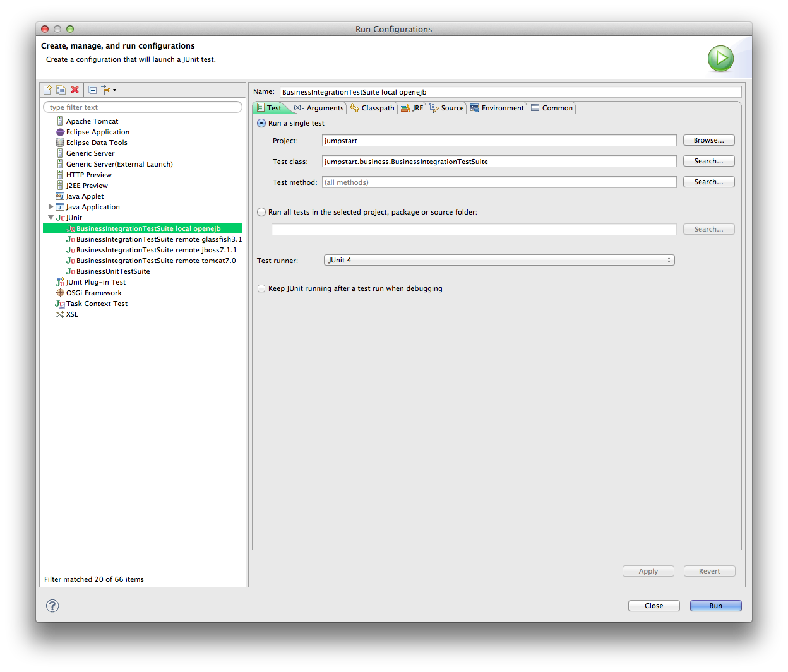Open the help question mark icon
This screenshot has width=788, height=672.
point(52,606)
